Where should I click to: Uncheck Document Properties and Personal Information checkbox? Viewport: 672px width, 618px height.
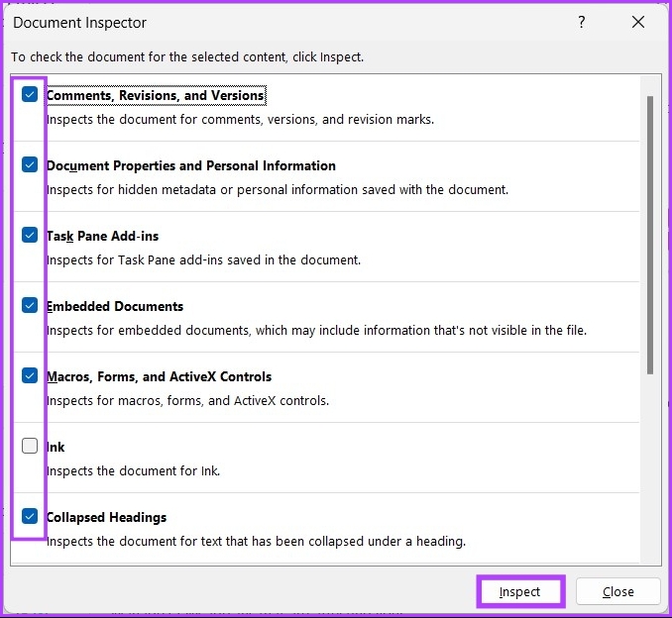pyautogui.click(x=30, y=165)
